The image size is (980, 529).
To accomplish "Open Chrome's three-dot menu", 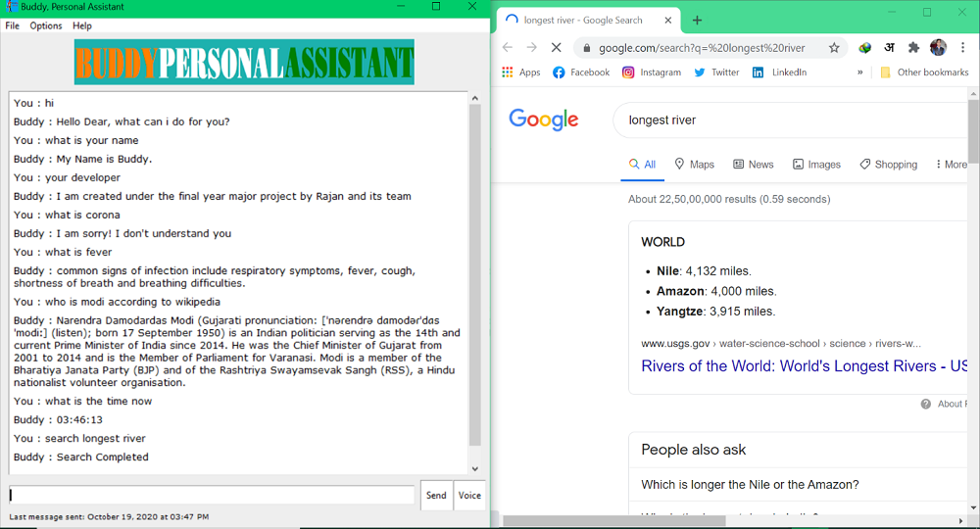I will 962,47.
